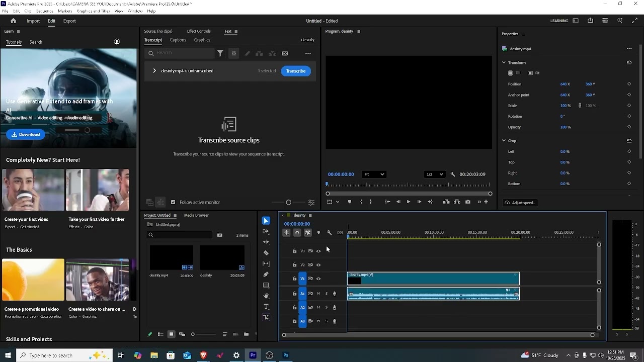The height and width of the screenshot is (362, 644).
Task: Open the Button Editor plus icon
Action: tap(486, 202)
